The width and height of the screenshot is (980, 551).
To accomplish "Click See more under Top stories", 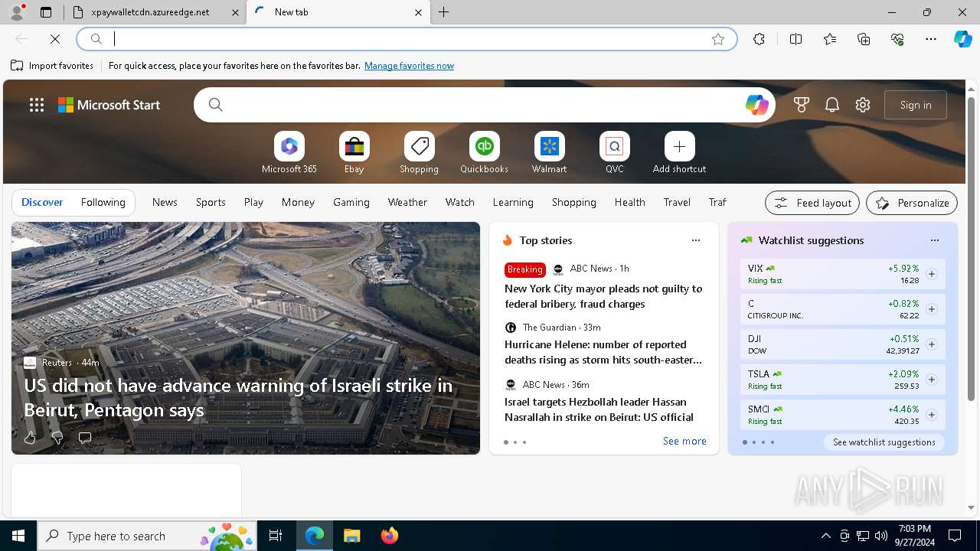I will [x=684, y=441].
